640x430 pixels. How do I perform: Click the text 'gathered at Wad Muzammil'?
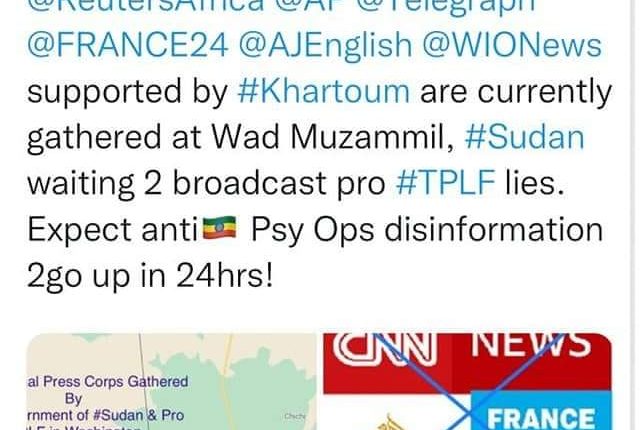click(240, 139)
